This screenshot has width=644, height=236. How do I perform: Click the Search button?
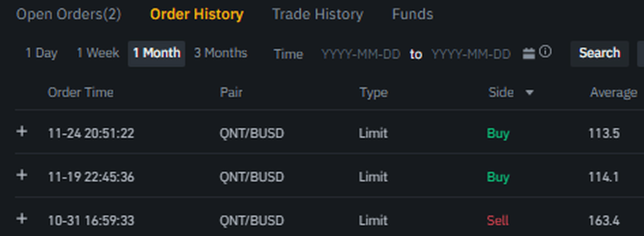pyautogui.click(x=599, y=53)
